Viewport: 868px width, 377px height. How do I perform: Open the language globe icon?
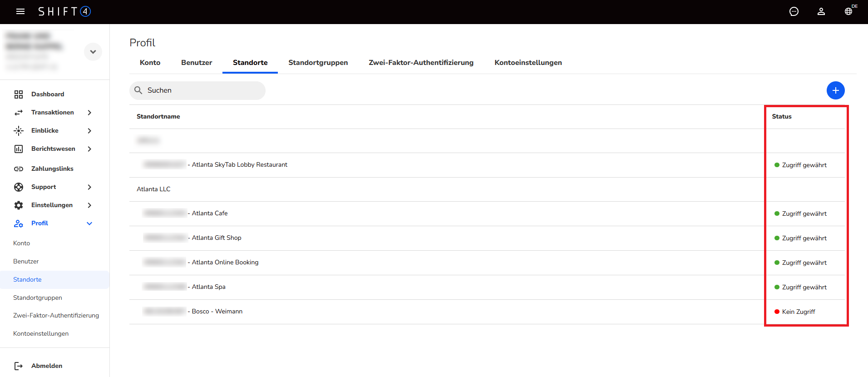click(x=848, y=11)
